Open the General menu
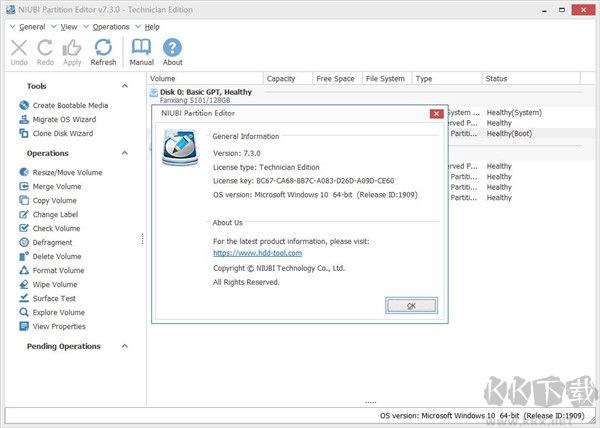 (32, 27)
